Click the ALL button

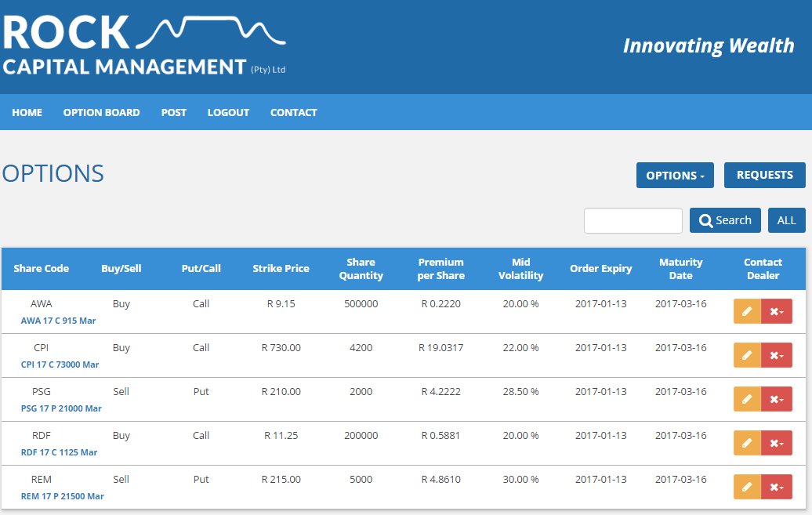click(787, 220)
